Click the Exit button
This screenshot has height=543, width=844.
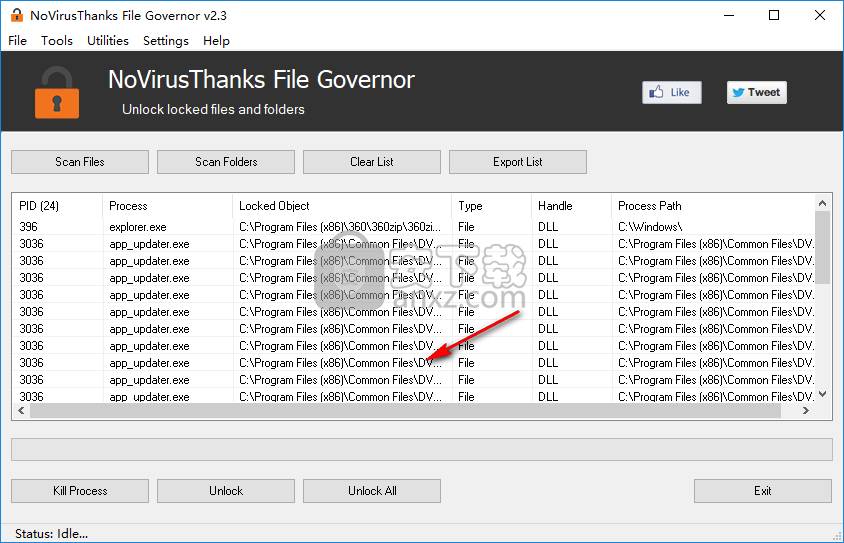[763, 491]
